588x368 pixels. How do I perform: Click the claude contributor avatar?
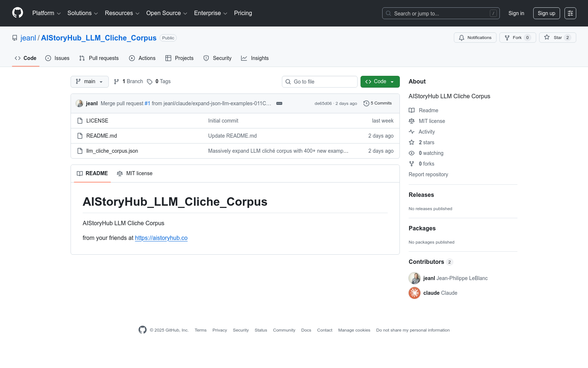point(415,293)
